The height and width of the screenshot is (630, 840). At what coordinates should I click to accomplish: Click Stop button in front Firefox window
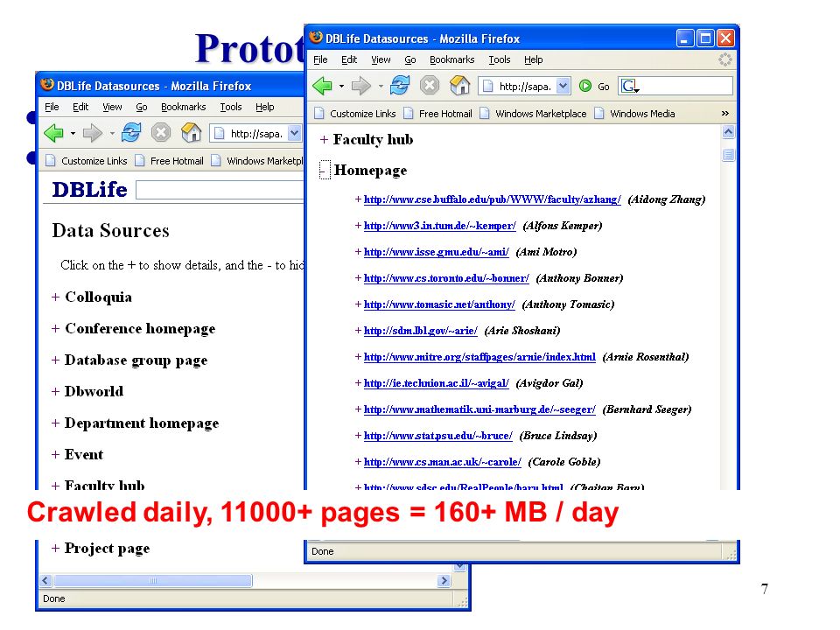tap(429, 86)
